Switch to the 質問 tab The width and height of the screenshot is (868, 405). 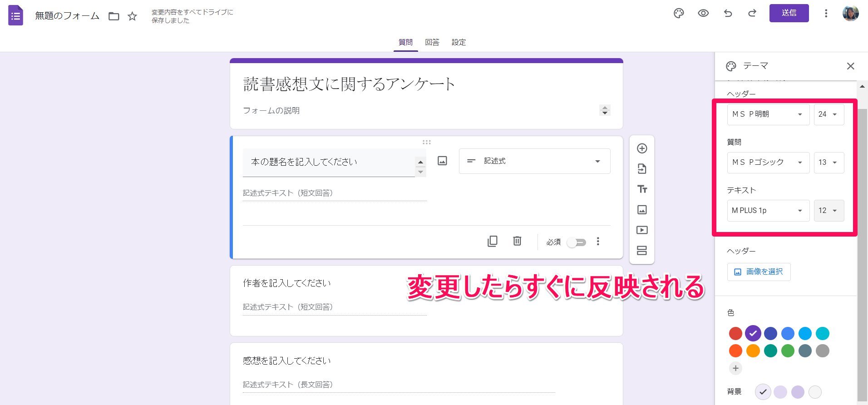click(x=405, y=42)
